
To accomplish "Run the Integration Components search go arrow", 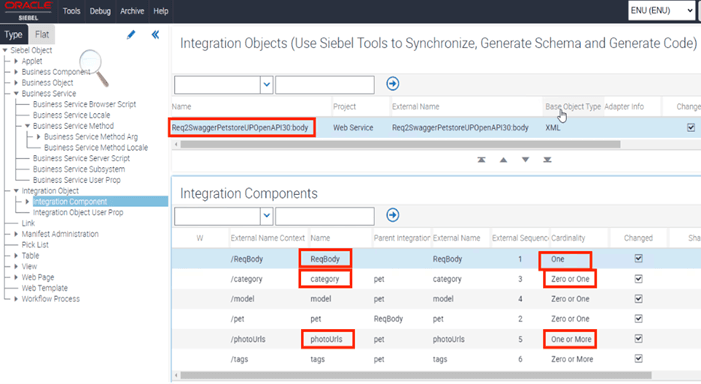I will (x=393, y=215).
